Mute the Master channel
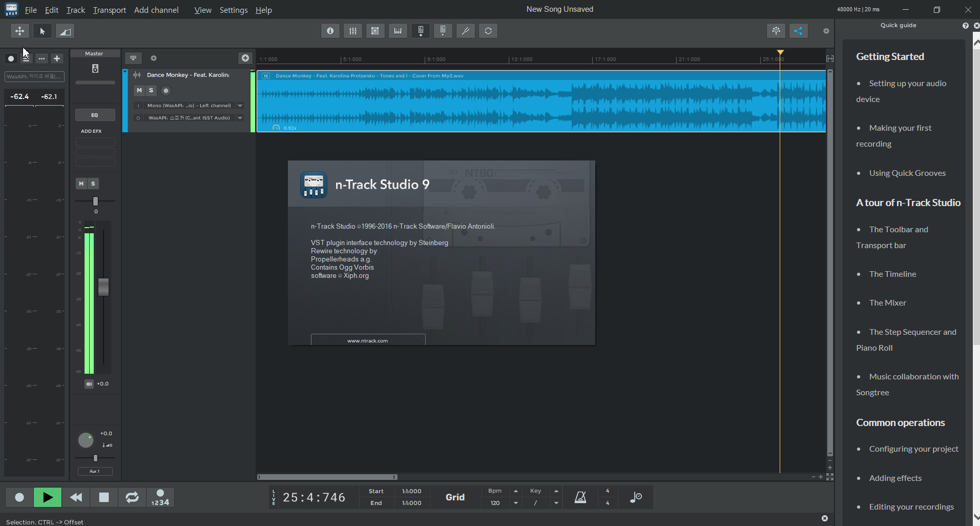The height and width of the screenshot is (526, 980). 81,184
